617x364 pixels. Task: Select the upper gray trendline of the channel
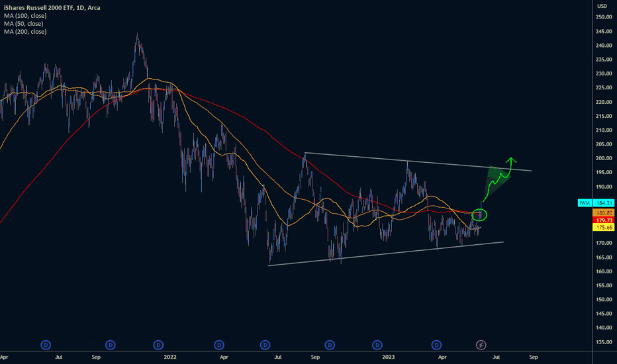tap(417, 161)
